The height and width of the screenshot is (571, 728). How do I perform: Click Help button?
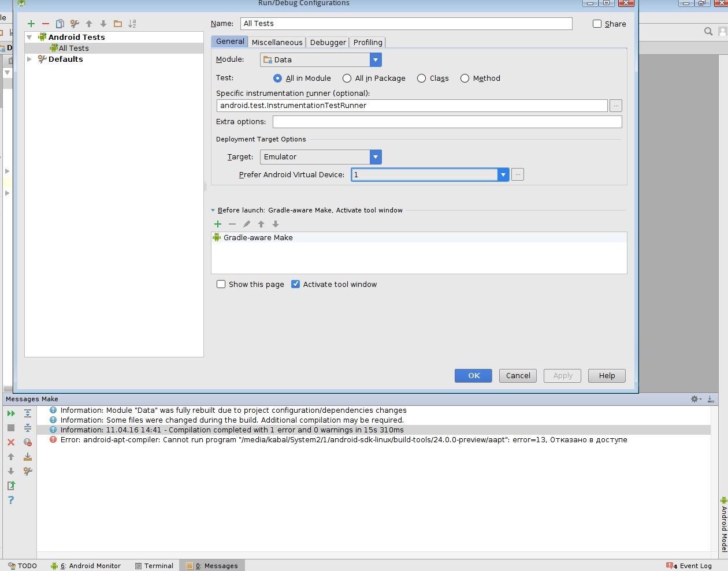(x=607, y=376)
